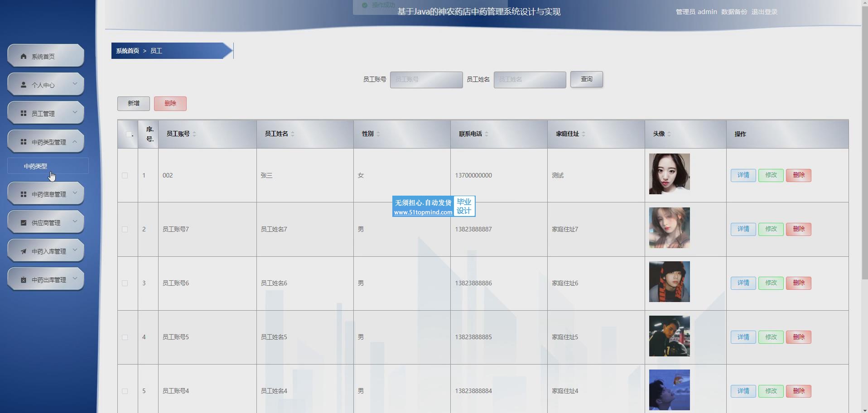Image resolution: width=868 pixels, height=413 pixels.
Task: Click 删除 for employee 张三
Action: click(799, 175)
